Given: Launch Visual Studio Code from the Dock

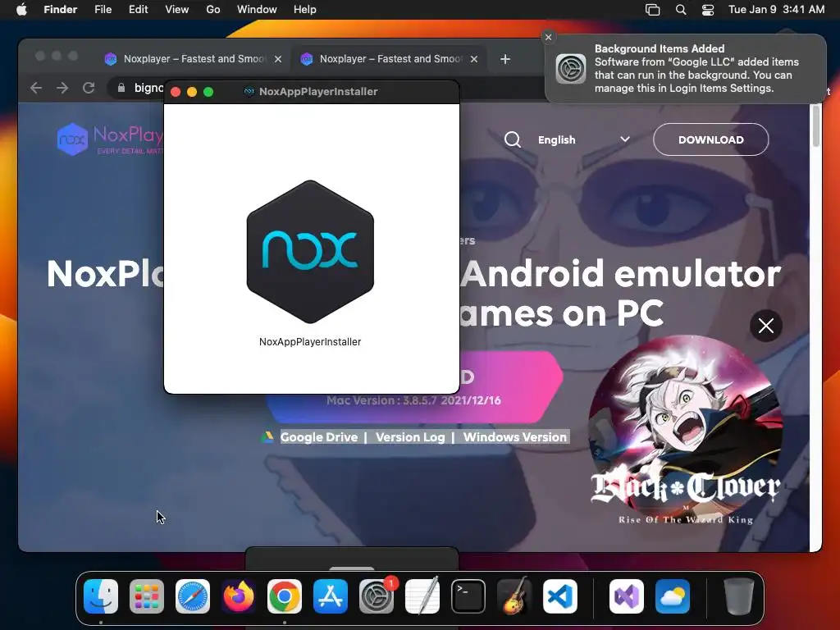Looking at the screenshot, I should coord(559,596).
